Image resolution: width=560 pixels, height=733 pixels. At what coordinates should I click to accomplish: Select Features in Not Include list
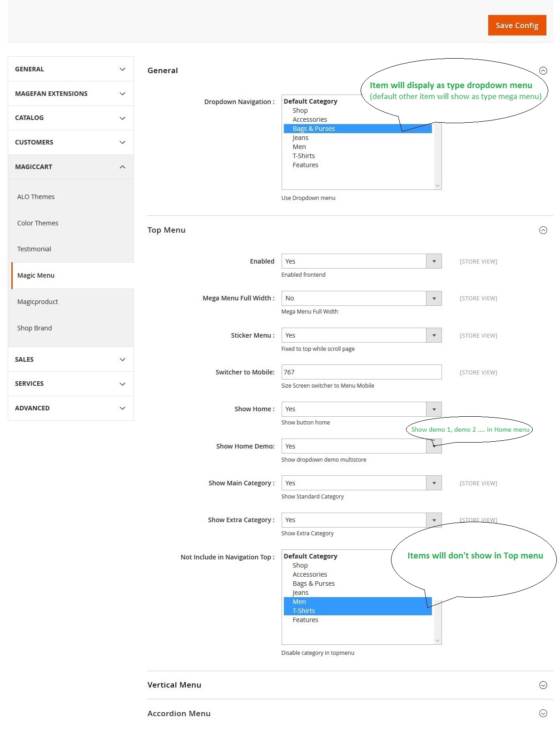(305, 620)
